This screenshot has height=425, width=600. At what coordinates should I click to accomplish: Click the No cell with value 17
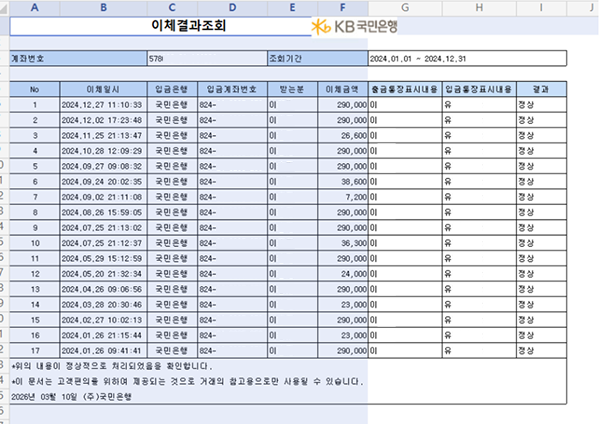pyautogui.click(x=34, y=351)
